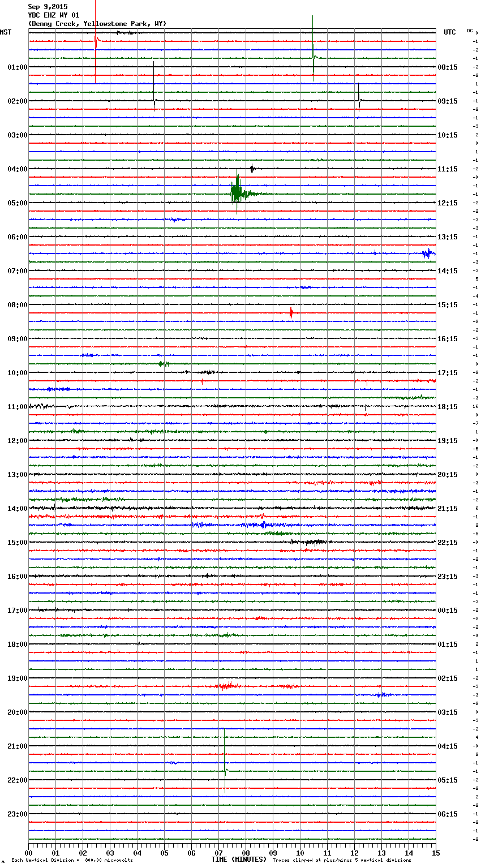
Task: Select the 10:00 MST time label
Action: [18, 373]
